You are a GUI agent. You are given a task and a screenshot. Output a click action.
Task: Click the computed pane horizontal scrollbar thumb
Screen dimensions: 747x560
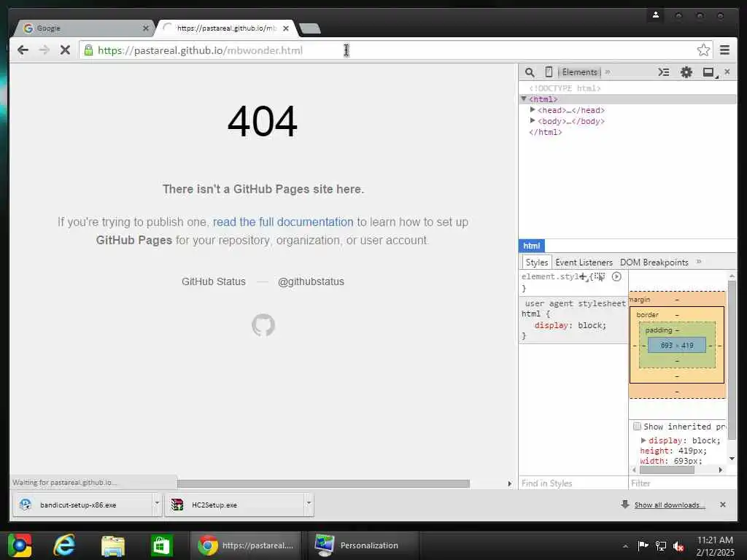tap(667, 470)
